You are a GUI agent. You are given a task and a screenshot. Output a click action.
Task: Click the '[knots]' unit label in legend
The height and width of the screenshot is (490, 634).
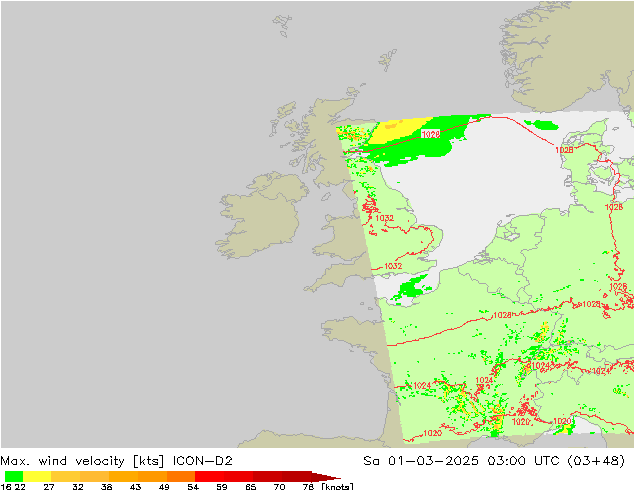pos(338,486)
